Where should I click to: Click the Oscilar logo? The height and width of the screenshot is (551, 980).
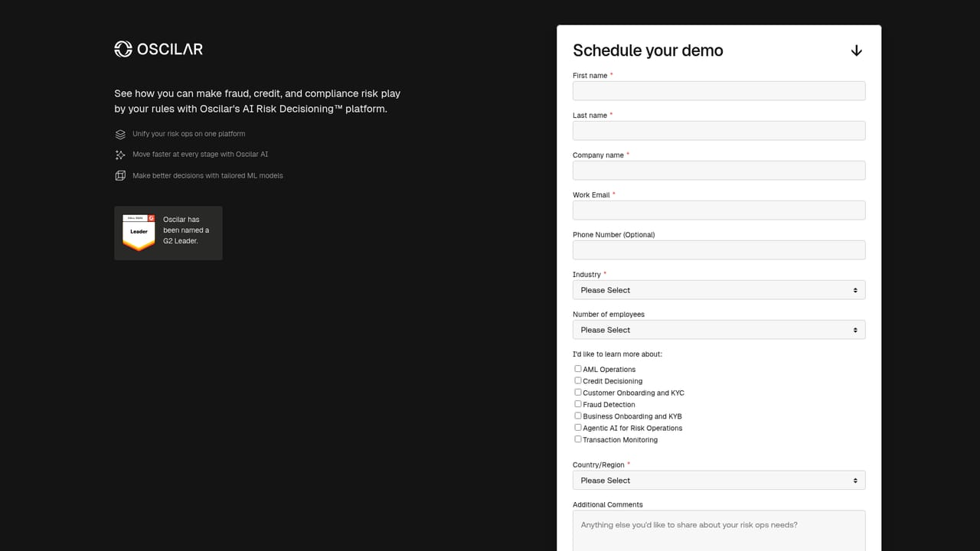coord(158,49)
